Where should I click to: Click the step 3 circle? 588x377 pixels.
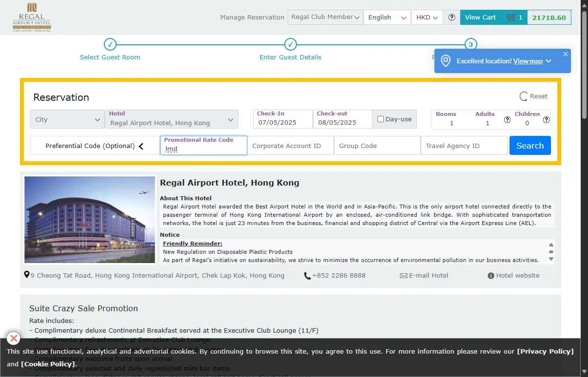coord(470,44)
